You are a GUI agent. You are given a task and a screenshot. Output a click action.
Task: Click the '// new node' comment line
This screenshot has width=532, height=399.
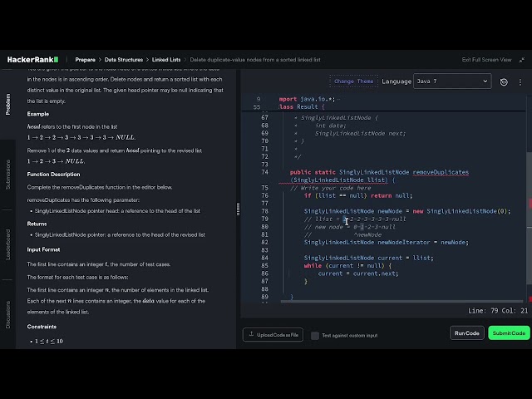click(x=350, y=227)
